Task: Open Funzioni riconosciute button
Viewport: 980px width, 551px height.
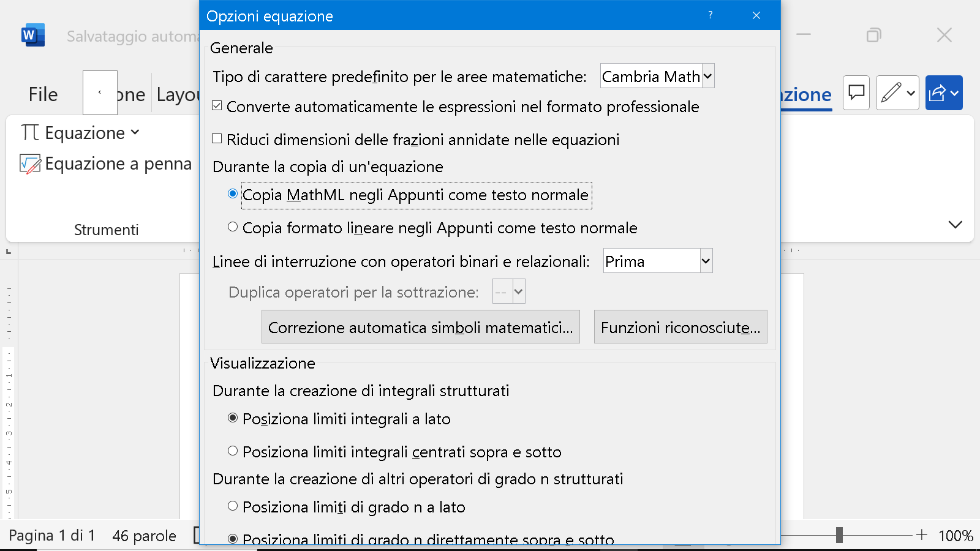Action: point(680,327)
